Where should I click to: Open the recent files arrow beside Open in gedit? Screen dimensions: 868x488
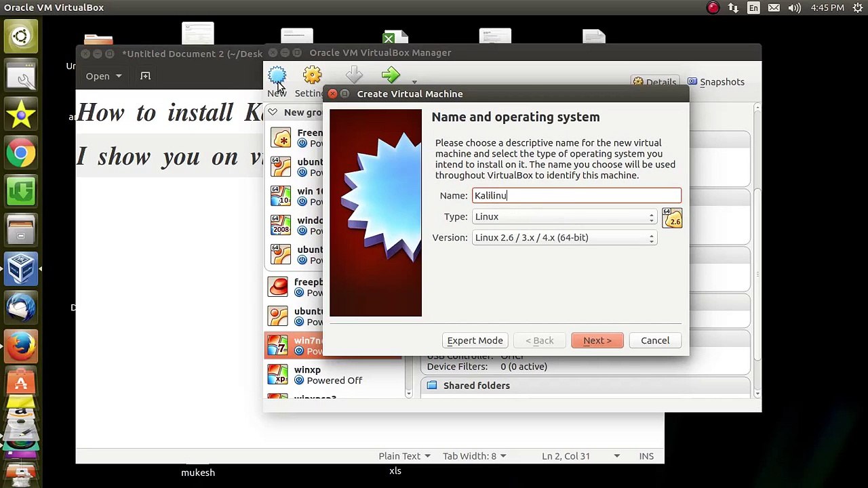click(119, 76)
